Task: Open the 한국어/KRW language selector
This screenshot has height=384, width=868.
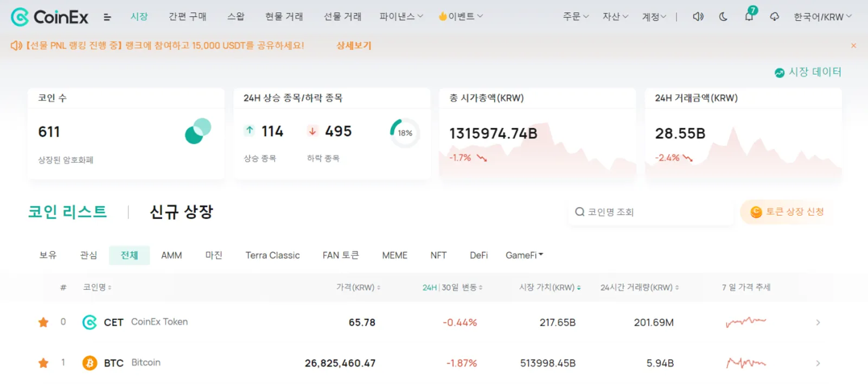Action: 822,17
